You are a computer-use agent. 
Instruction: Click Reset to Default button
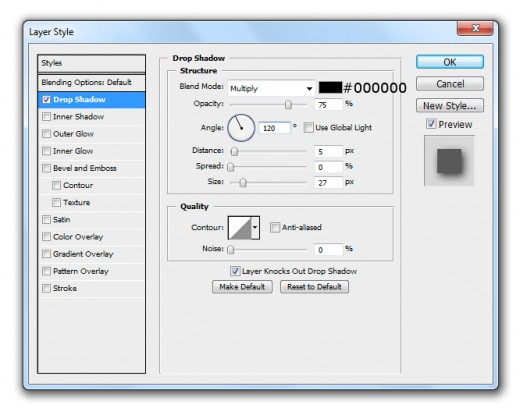pyautogui.click(x=314, y=287)
